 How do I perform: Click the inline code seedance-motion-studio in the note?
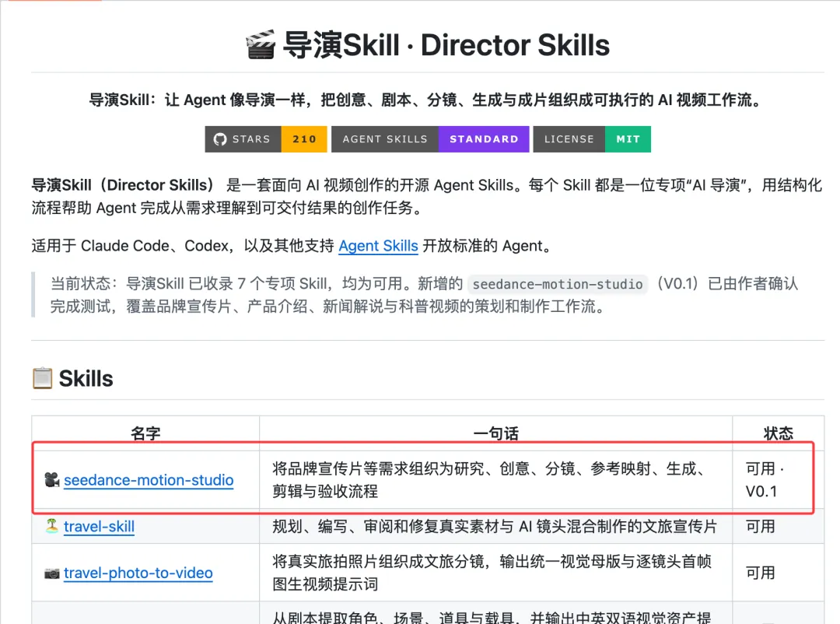coord(558,283)
